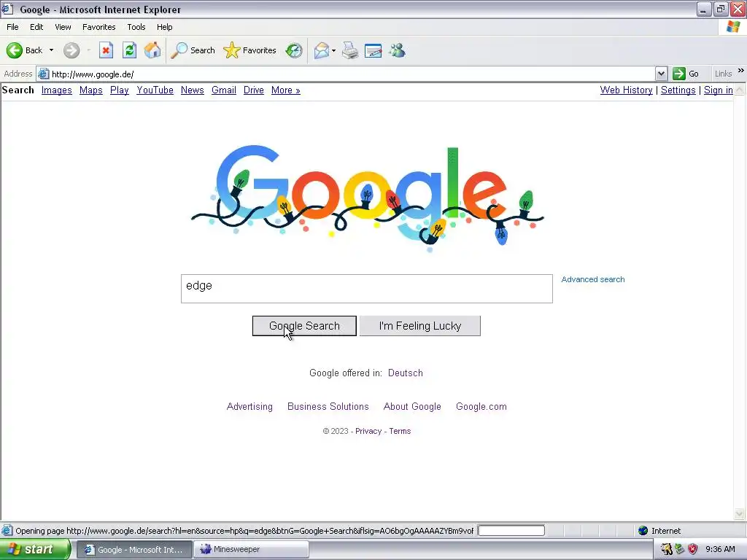The image size is (747, 560).
Task: Switch language to Deutsch
Action: pos(406,373)
